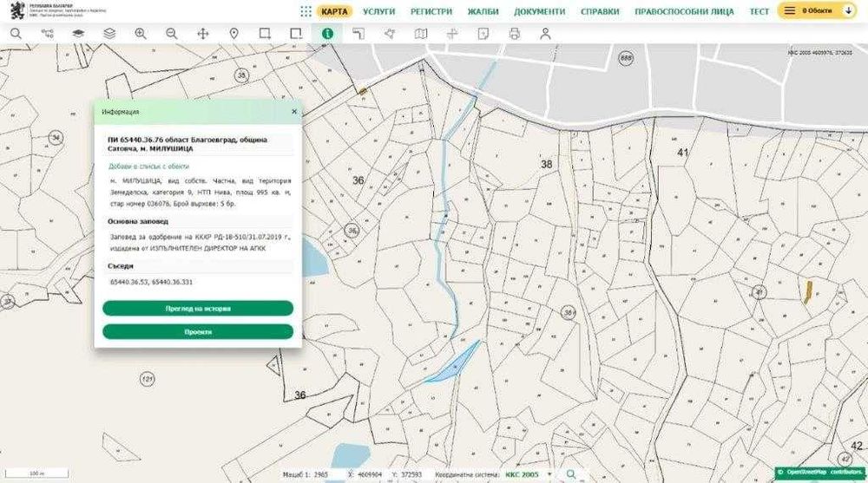Close the Информация popup panel

293,112
